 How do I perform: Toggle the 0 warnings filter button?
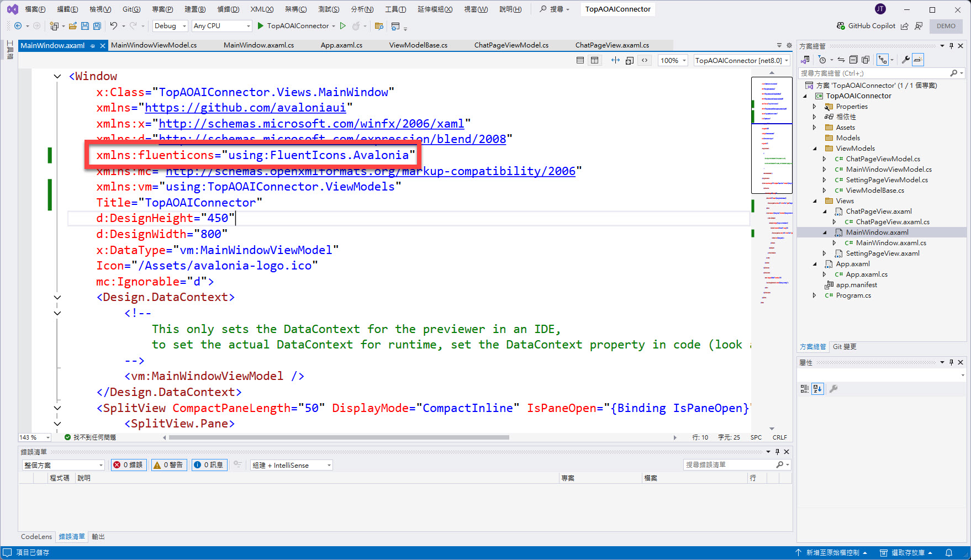click(x=168, y=465)
